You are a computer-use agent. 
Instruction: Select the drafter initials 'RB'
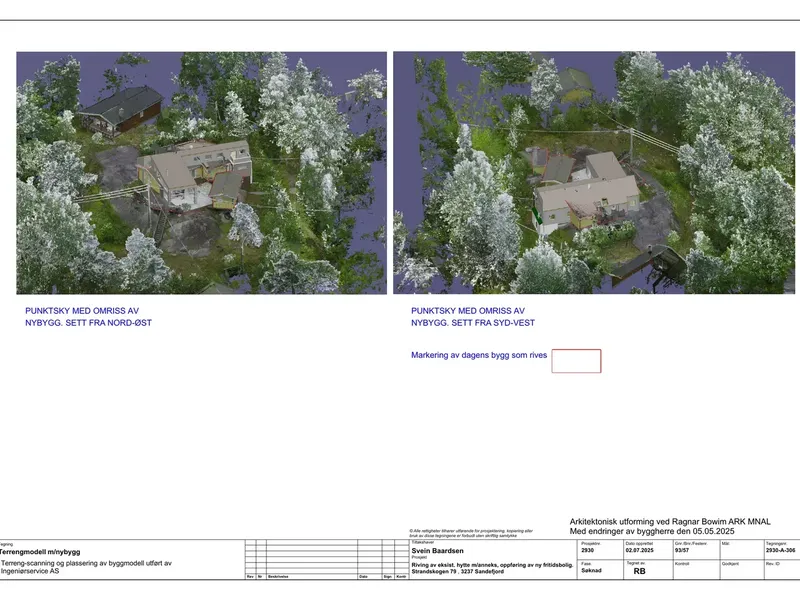(639, 571)
